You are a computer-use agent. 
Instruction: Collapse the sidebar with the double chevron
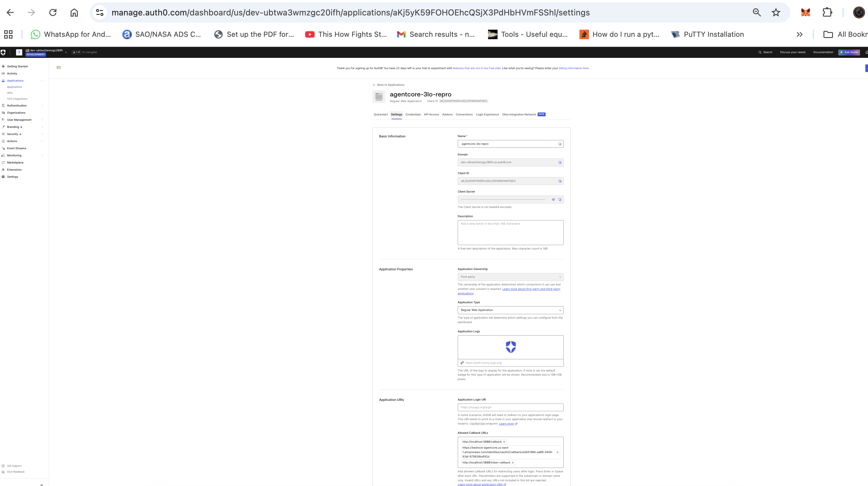click(42, 485)
